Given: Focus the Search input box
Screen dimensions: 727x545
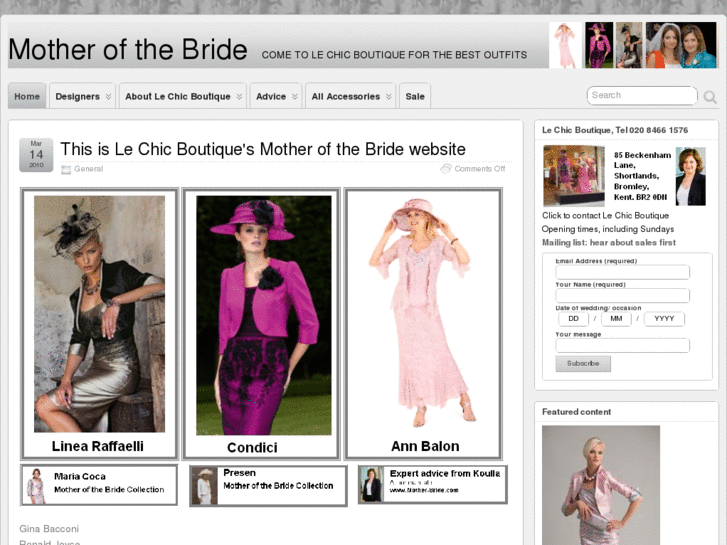Looking at the screenshot, I should pyautogui.click(x=642, y=96).
